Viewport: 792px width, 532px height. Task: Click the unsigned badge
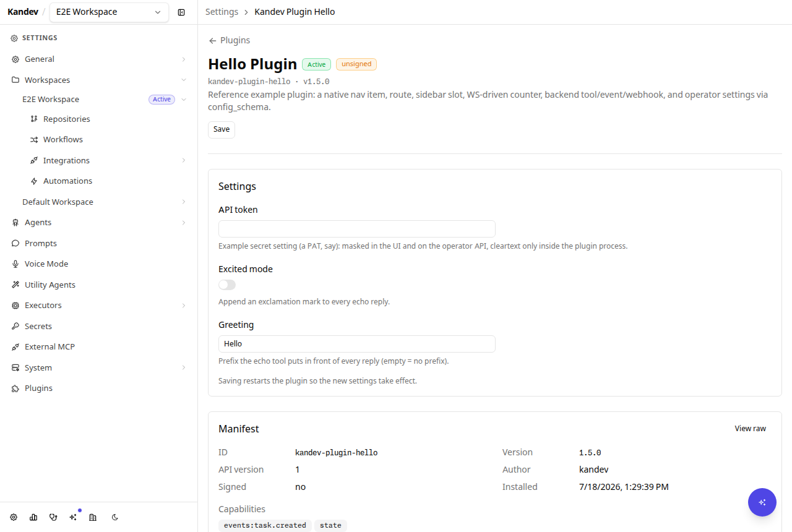356,64
